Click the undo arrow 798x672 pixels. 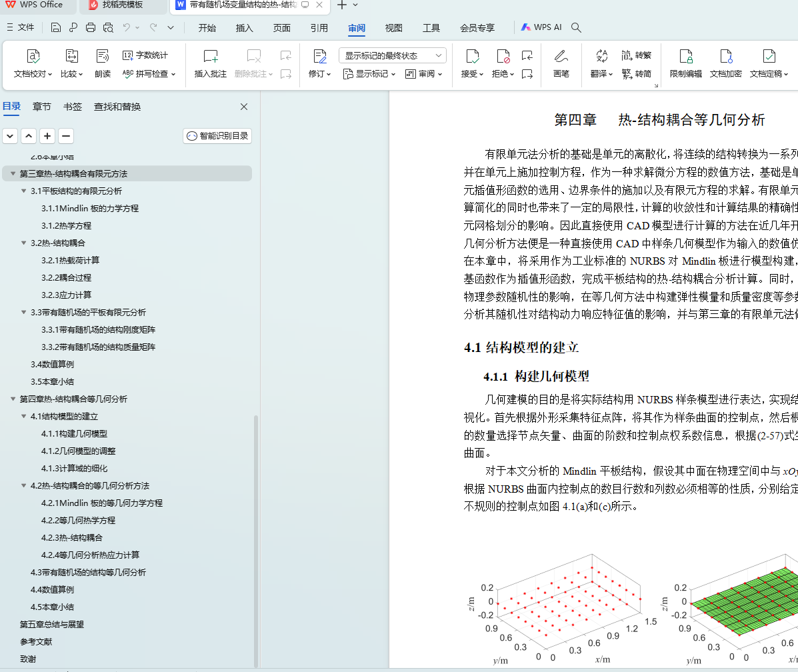tap(127, 27)
